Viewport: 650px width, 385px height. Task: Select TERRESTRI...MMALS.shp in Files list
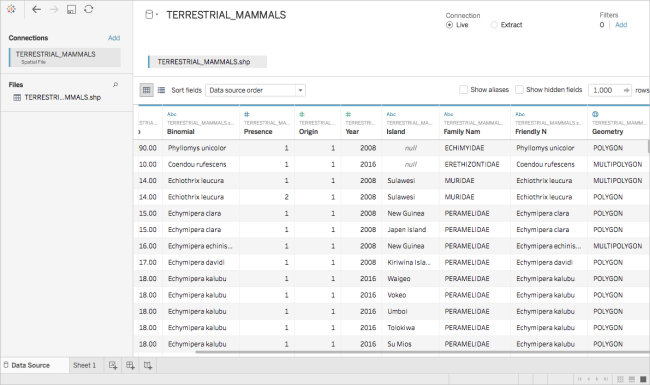(x=62, y=97)
